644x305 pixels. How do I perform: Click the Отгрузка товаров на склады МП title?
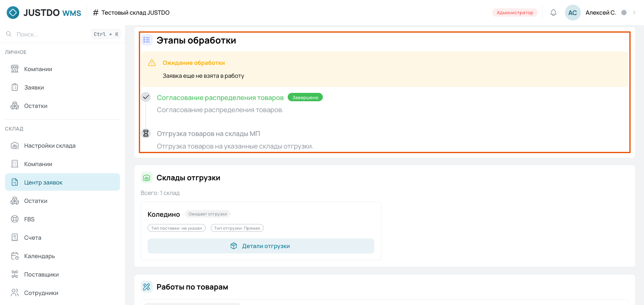tap(209, 133)
